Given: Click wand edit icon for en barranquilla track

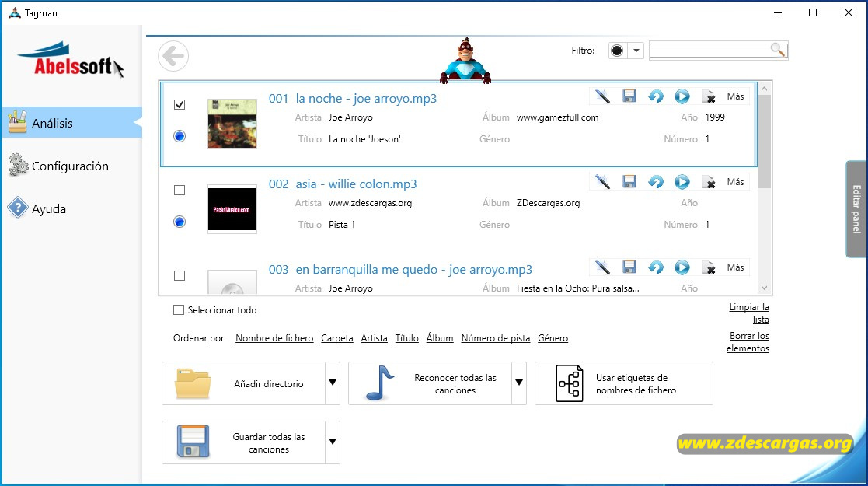Looking at the screenshot, I should [x=602, y=267].
